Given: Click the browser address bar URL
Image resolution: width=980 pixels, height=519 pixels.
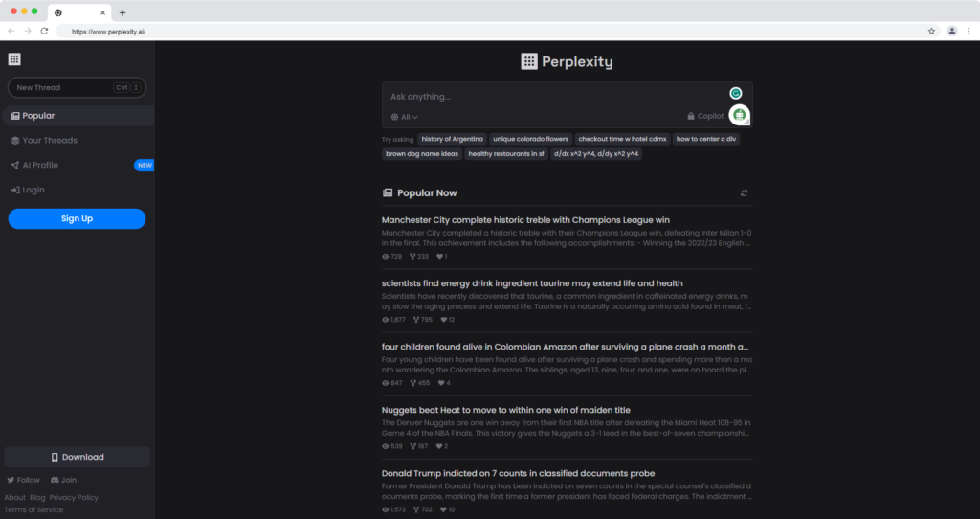Looking at the screenshot, I should click(x=108, y=32).
